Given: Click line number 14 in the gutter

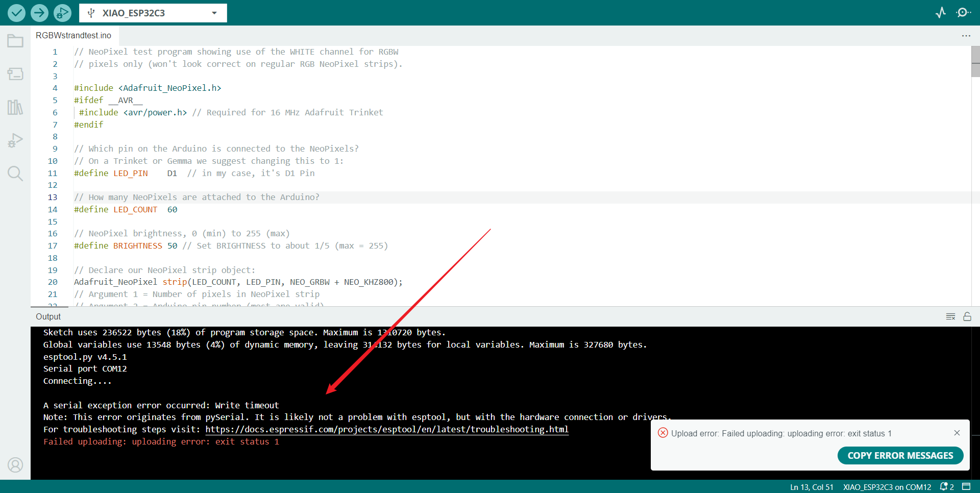Looking at the screenshot, I should pyautogui.click(x=53, y=209).
